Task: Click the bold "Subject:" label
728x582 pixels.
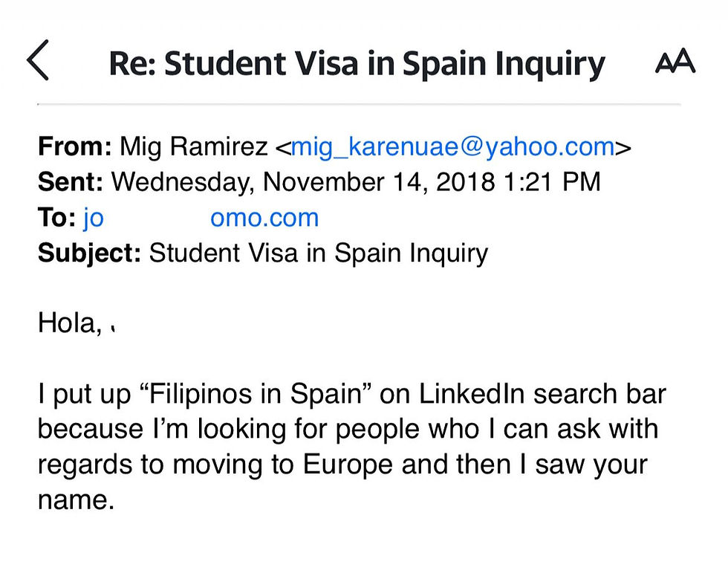Action: 89,253
